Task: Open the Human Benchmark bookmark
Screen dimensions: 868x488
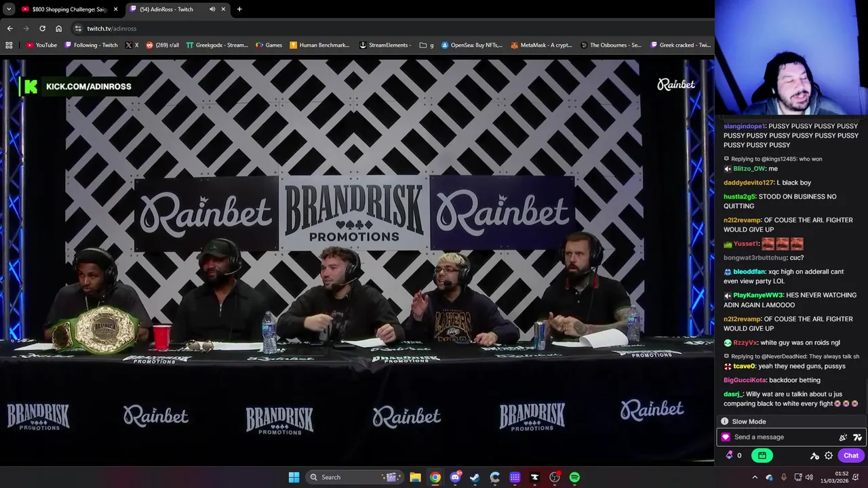Action: click(319, 45)
